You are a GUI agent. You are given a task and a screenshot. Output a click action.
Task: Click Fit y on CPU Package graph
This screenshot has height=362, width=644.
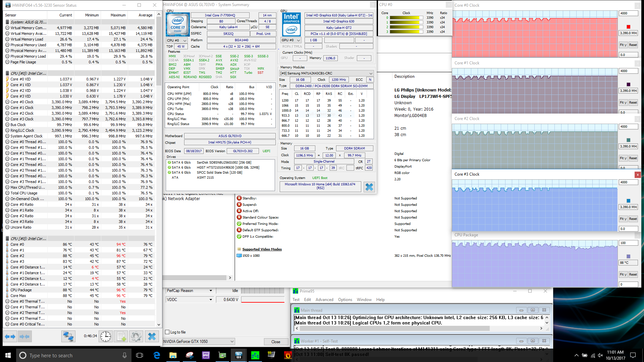pyautogui.click(x=623, y=275)
